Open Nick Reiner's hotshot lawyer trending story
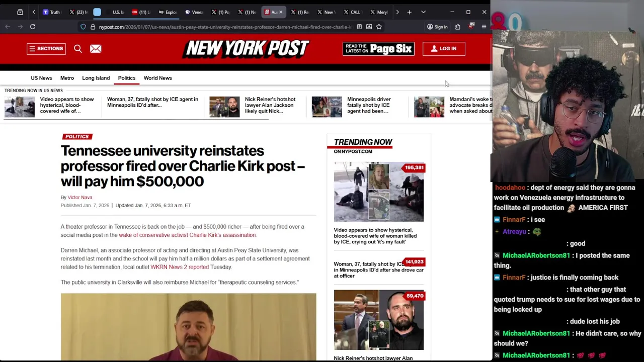The width and height of the screenshot is (644, 362). coord(270,105)
